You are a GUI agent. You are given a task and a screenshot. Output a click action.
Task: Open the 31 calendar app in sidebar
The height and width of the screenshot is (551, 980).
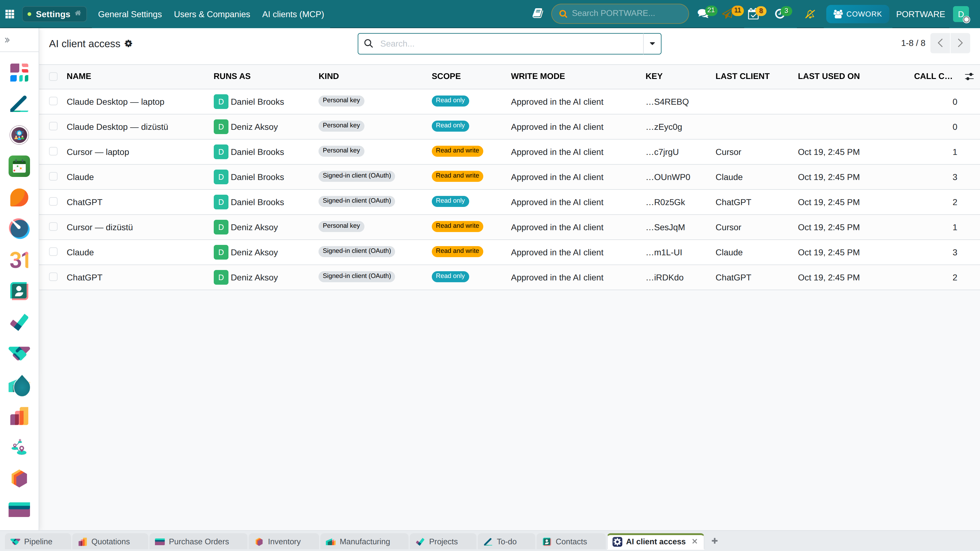(x=19, y=260)
